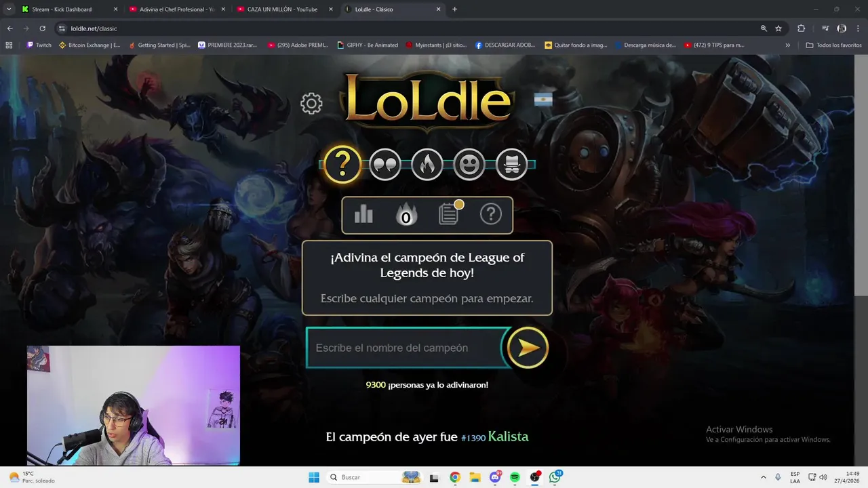Open the patch notes list icon
Screen dimensions: 868x488
449,214
